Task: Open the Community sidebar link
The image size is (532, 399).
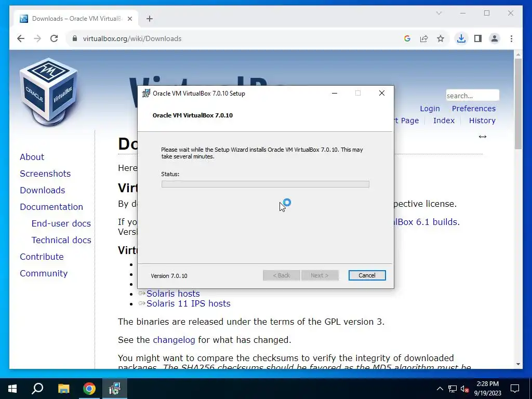Action: click(x=44, y=273)
